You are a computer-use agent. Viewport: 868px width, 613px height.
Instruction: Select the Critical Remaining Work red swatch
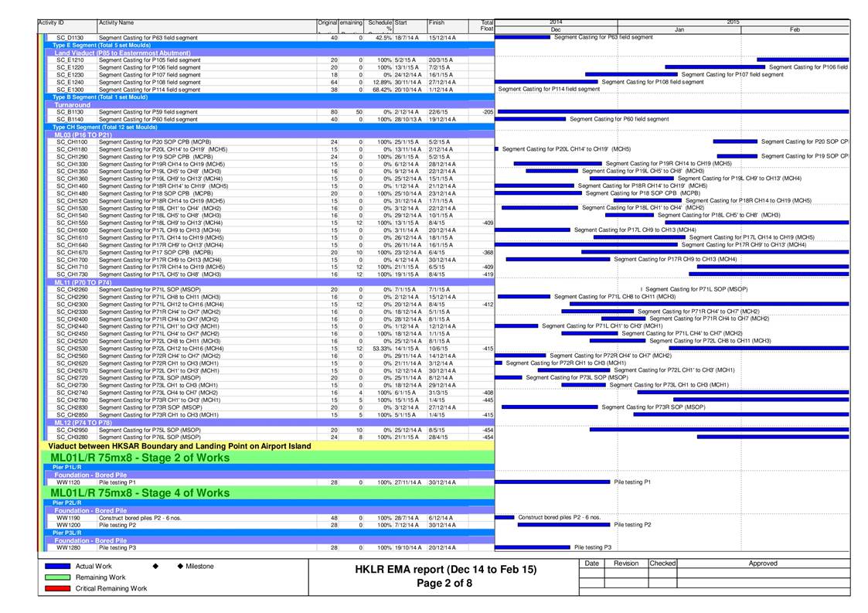[56, 588]
